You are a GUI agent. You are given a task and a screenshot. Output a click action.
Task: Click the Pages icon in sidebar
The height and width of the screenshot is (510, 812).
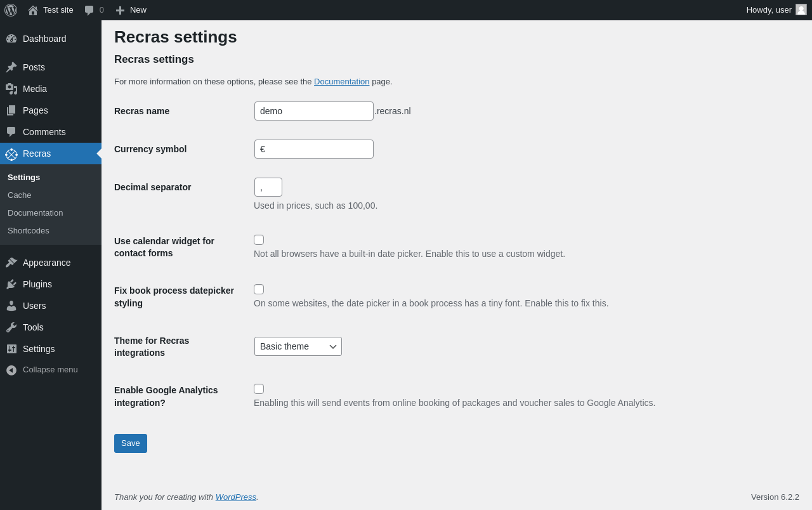(x=11, y=110)
